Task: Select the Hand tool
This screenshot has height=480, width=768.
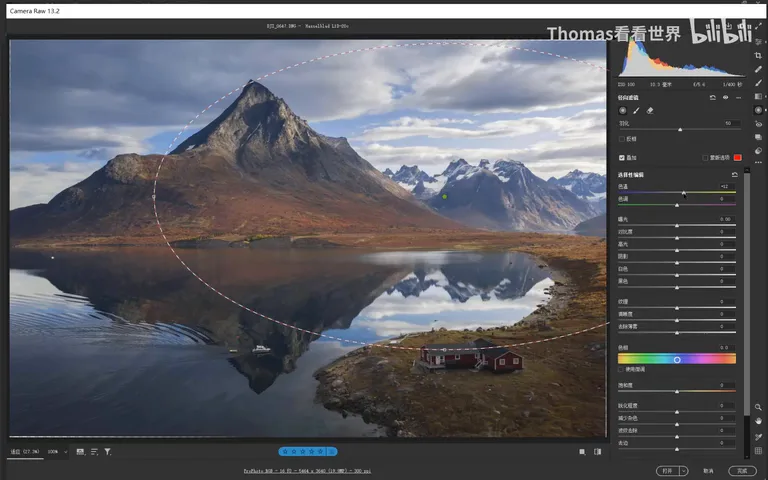Action: [x=759, y=421]
